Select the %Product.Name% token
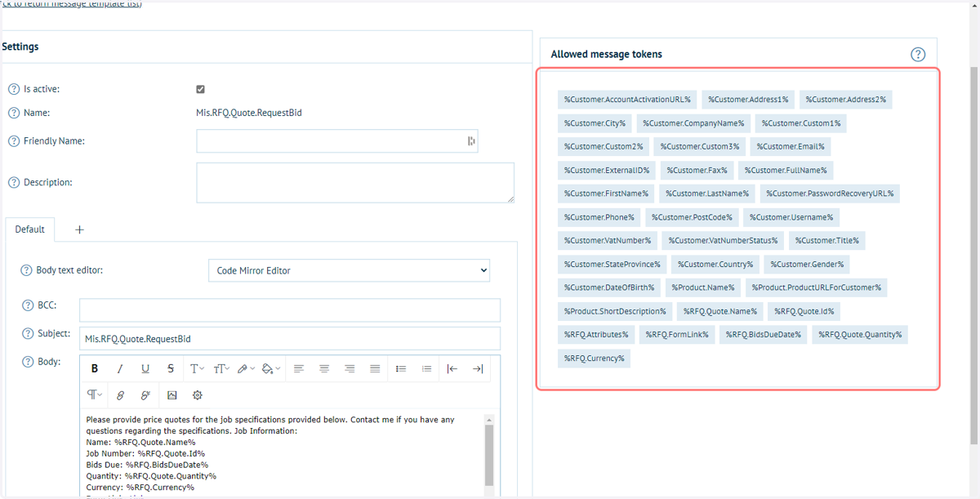Screen dimensions: 980x499 coord(703,287)
